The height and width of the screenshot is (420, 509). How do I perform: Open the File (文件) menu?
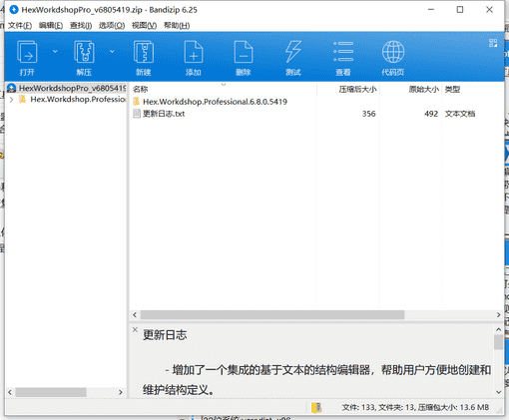point(20,26)
